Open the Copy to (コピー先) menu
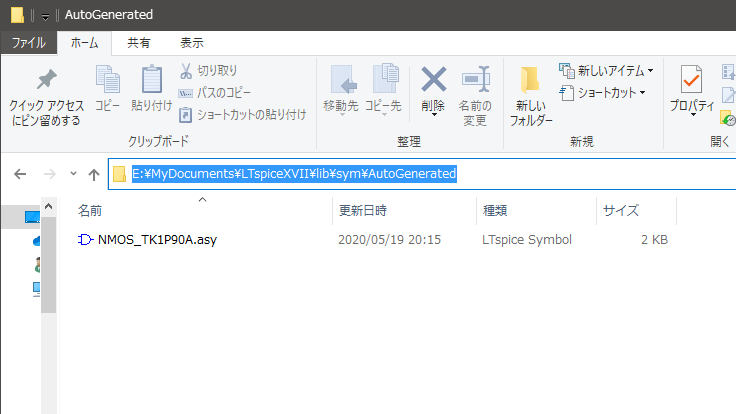 tap(383, 91)
